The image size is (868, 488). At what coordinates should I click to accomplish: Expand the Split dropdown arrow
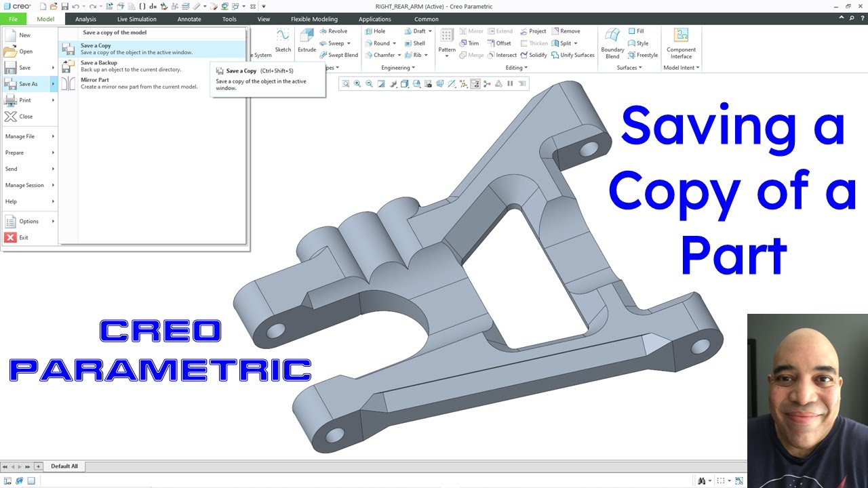[x=576, y=43]
